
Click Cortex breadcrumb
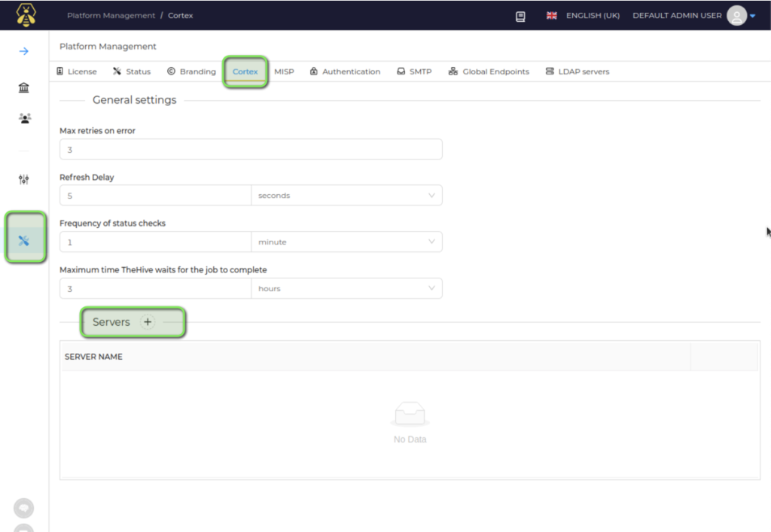tap(181, 15)
